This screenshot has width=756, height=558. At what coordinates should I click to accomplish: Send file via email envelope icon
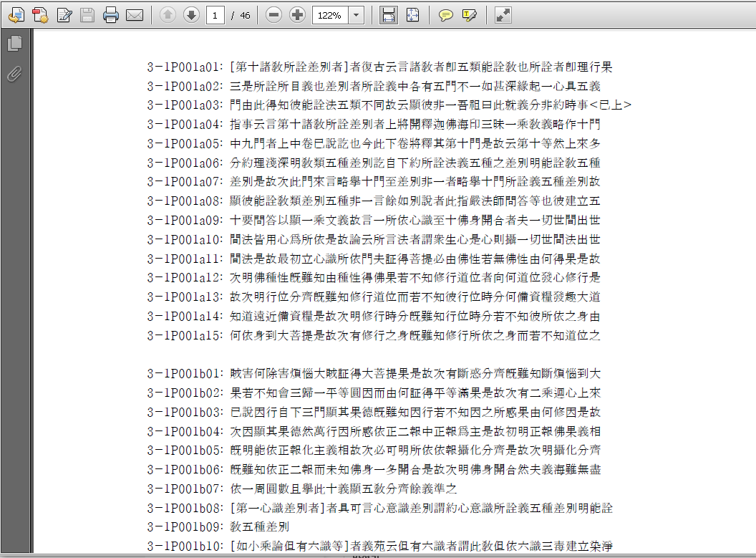point(135,14)
